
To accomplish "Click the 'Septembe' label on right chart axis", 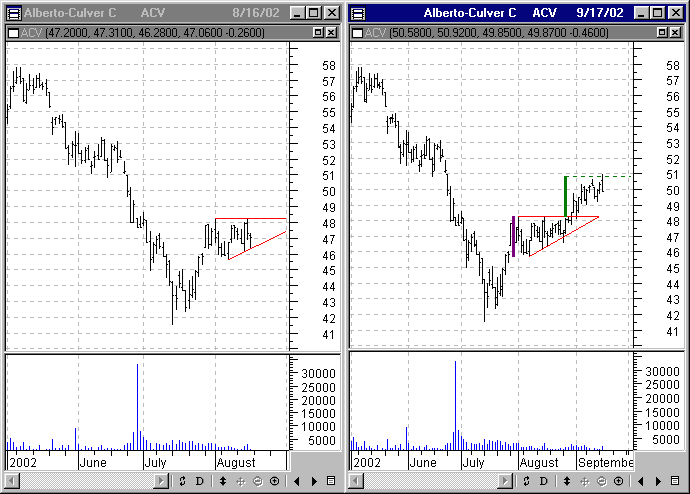I will click(x=605, y=463).
